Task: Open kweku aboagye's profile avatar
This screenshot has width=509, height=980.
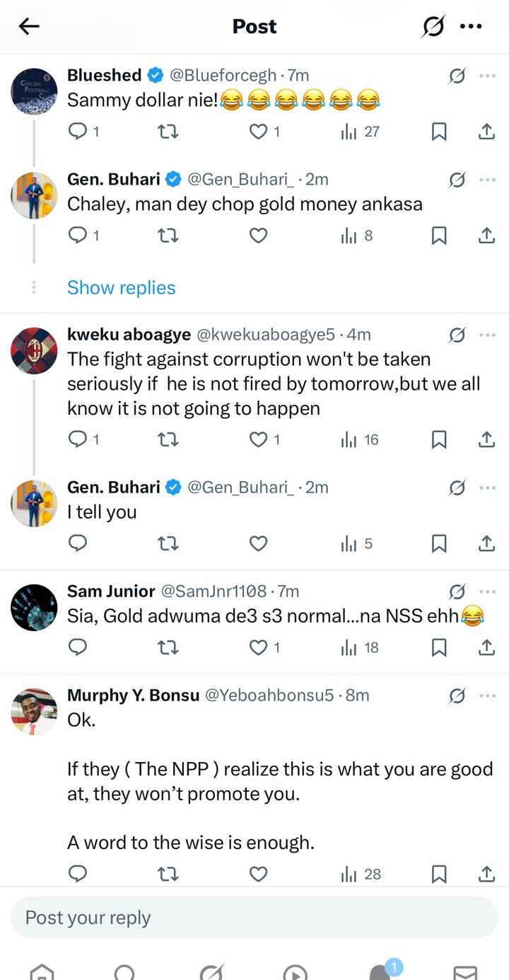Action: [x=34, y=351]
